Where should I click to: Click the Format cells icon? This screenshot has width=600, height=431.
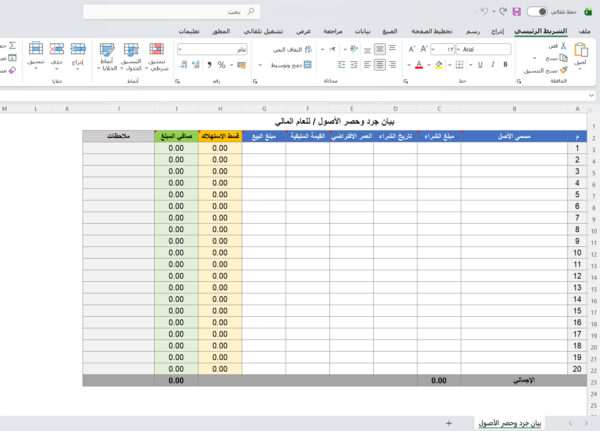(36, 49)
